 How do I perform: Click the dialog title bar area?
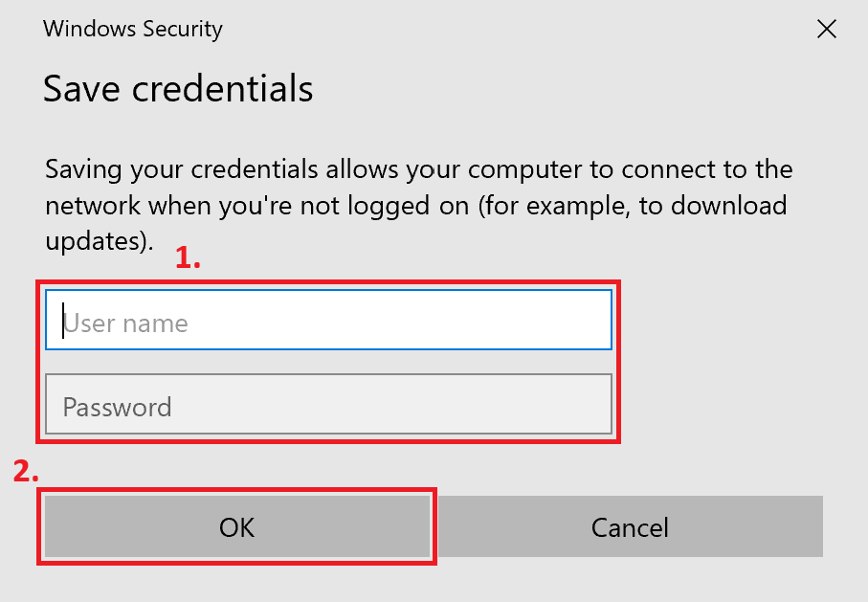(479, 29)
